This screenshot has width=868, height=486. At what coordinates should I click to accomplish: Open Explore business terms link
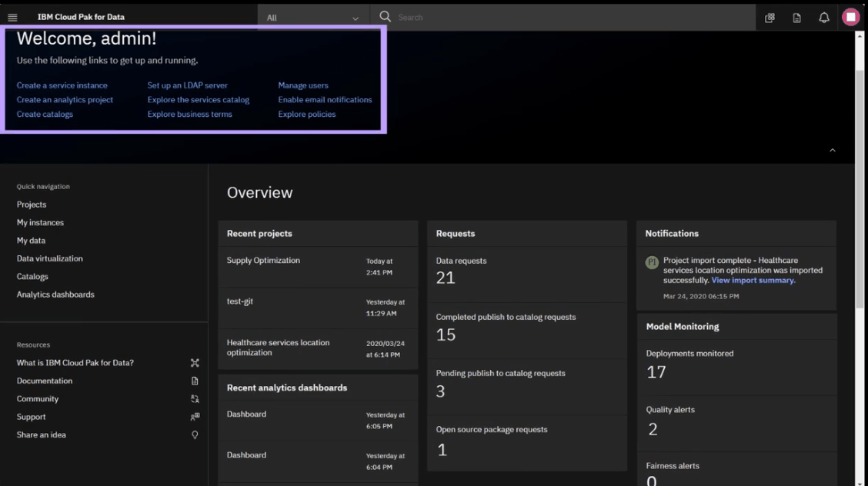point(190,114)
